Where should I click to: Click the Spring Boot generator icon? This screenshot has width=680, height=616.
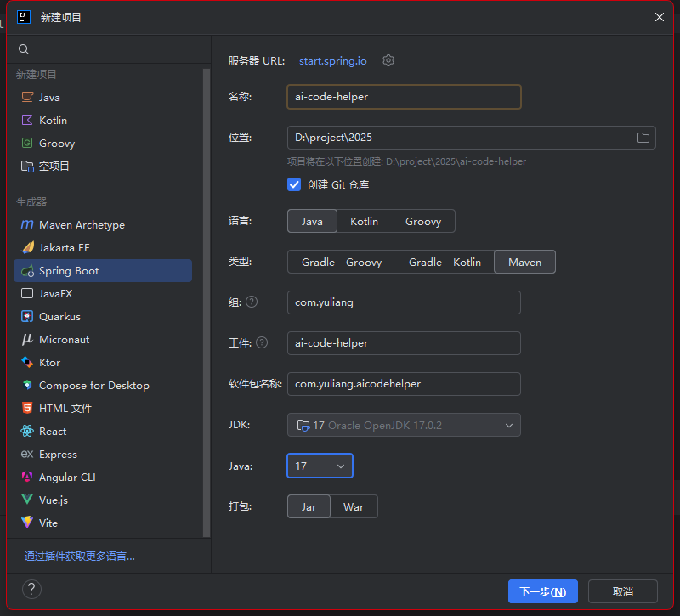27,271
